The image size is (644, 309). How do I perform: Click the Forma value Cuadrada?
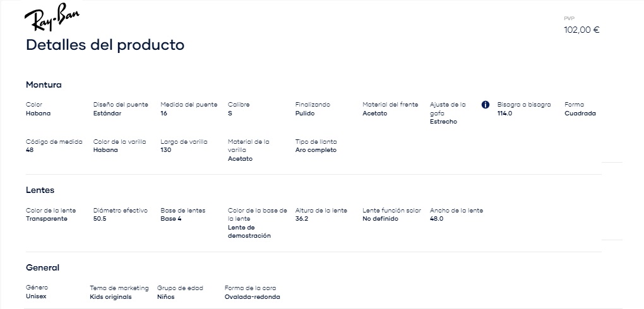[x=580, y=114]
